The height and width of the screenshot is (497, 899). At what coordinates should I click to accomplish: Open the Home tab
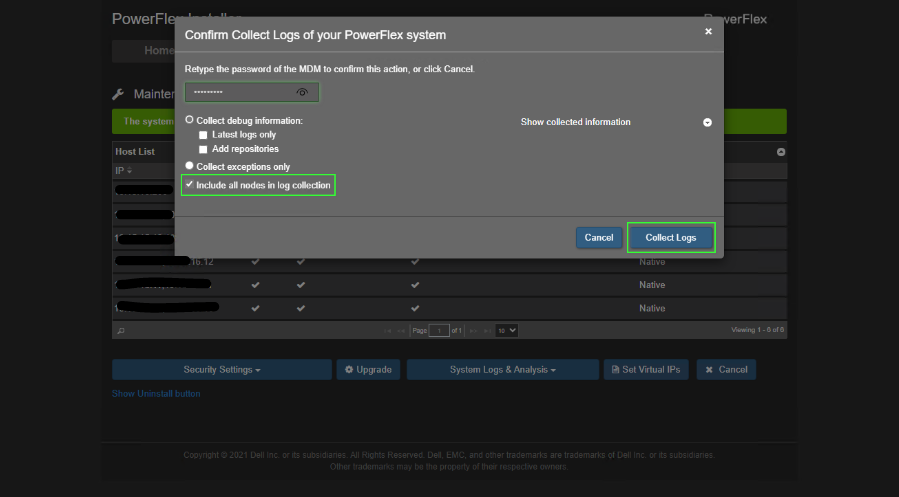(158, 50)
